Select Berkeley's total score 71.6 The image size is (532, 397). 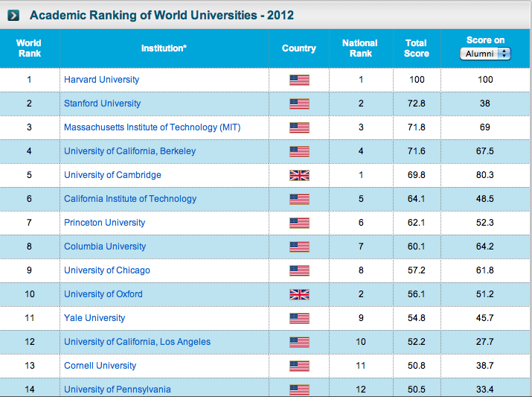(x=417, y=151)
